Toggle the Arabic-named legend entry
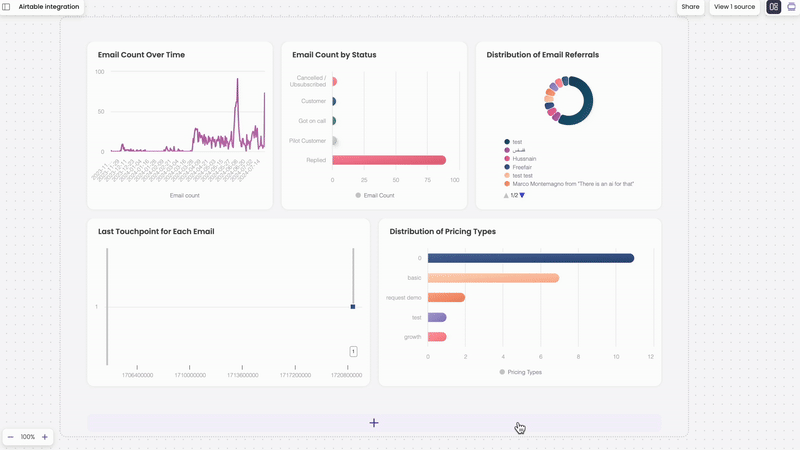800x450 pixels. point(515,150)
